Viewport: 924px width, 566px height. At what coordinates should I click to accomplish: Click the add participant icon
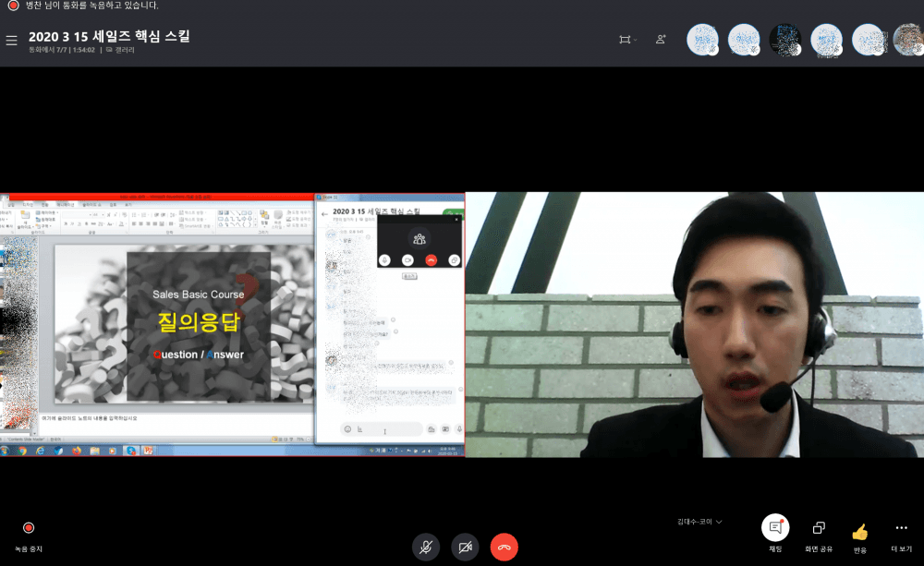pos(661,40)
